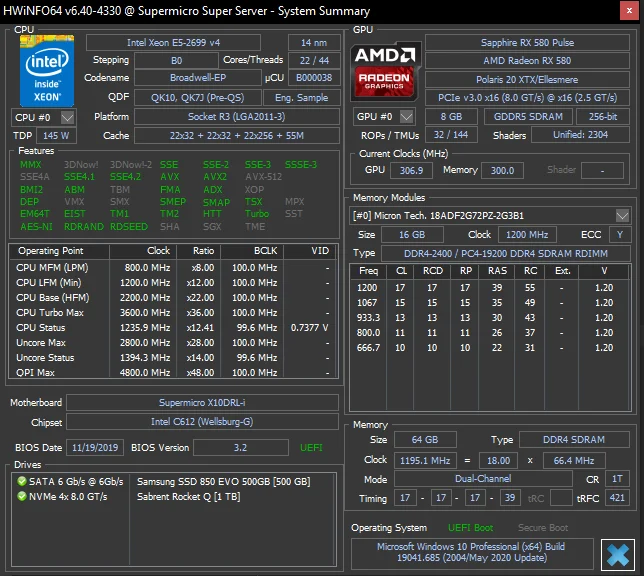
Task: Click the AMD Radeon RX 580 field
Action: point(527,61)
